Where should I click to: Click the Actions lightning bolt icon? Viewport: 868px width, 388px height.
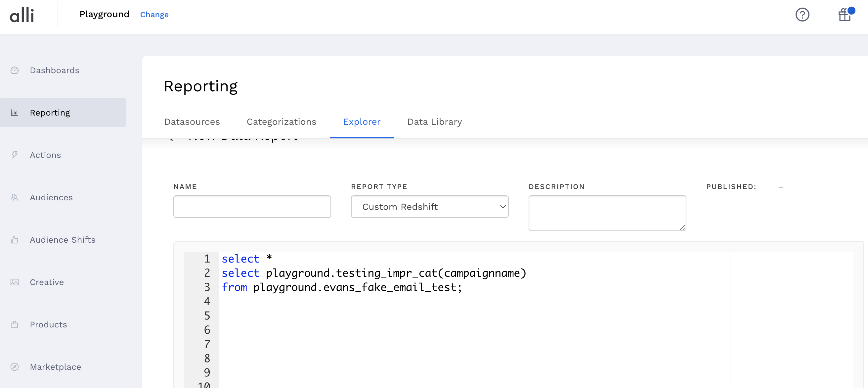coord(15,155)
